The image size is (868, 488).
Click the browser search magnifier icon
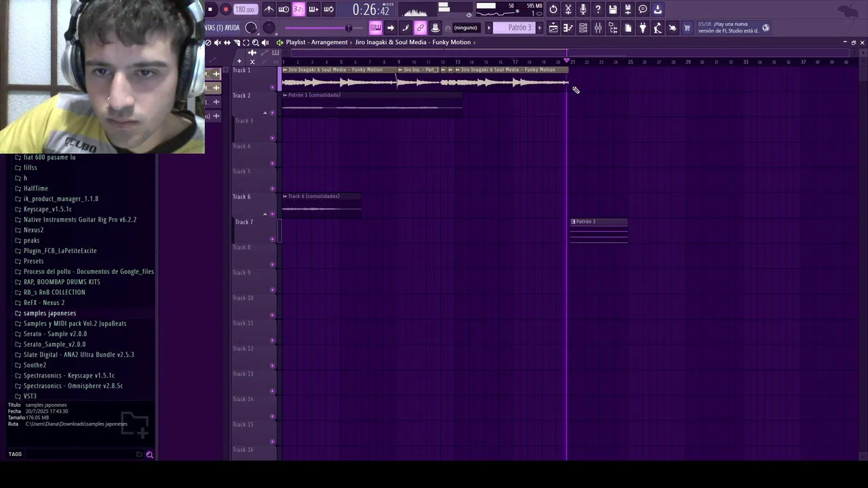pyautogui.click(x=150, y=455)
